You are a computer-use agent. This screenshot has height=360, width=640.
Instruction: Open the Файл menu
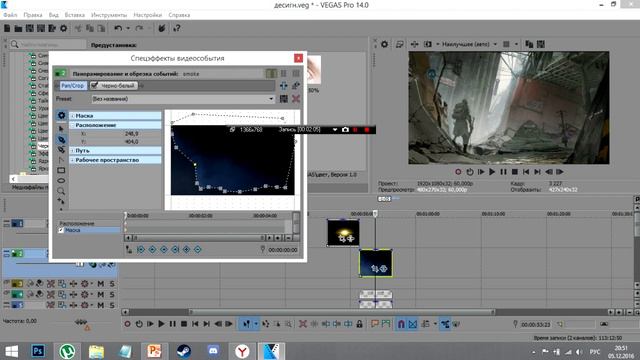10,15
